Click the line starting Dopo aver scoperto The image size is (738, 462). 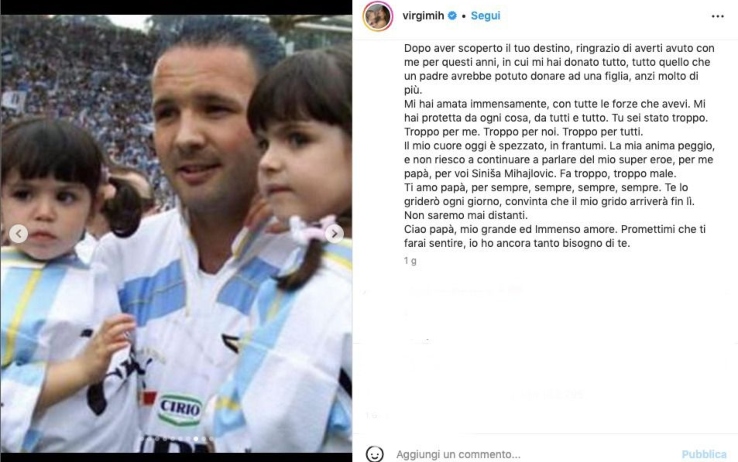tap(559, 48)
